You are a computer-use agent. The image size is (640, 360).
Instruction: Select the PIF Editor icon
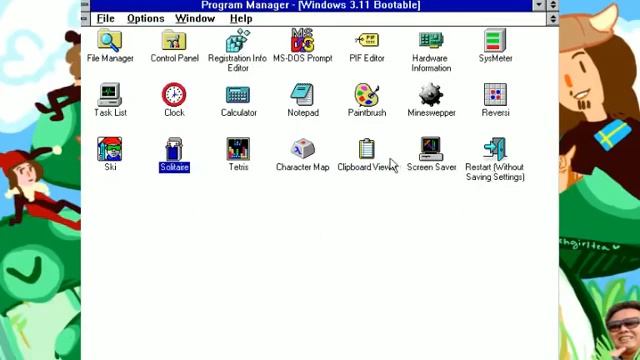pos(367,40)
